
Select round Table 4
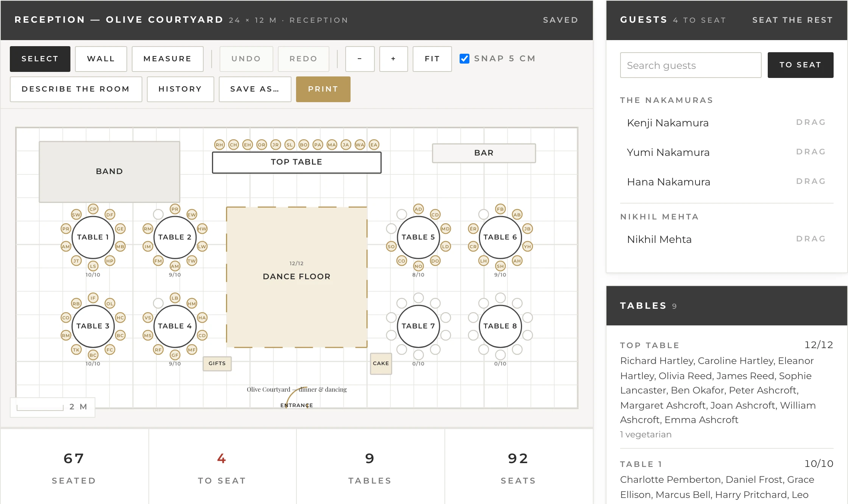pos(175,326)
